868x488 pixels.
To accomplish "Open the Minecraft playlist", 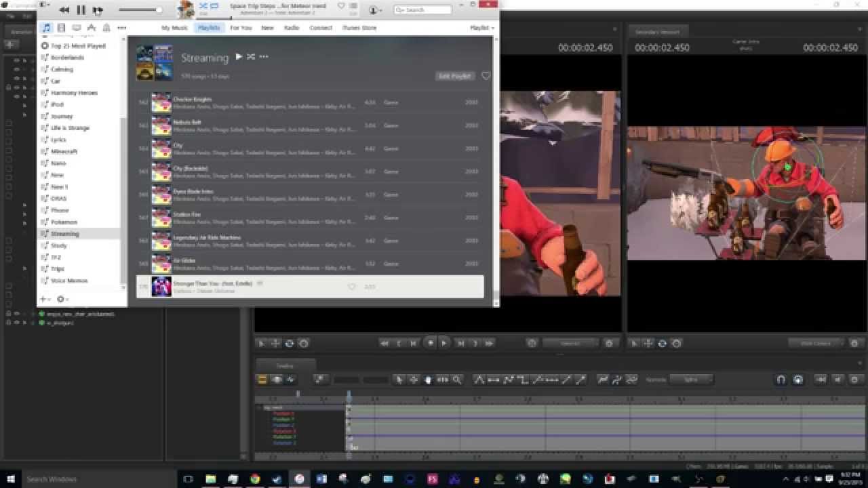I will (x=64, y=151).
